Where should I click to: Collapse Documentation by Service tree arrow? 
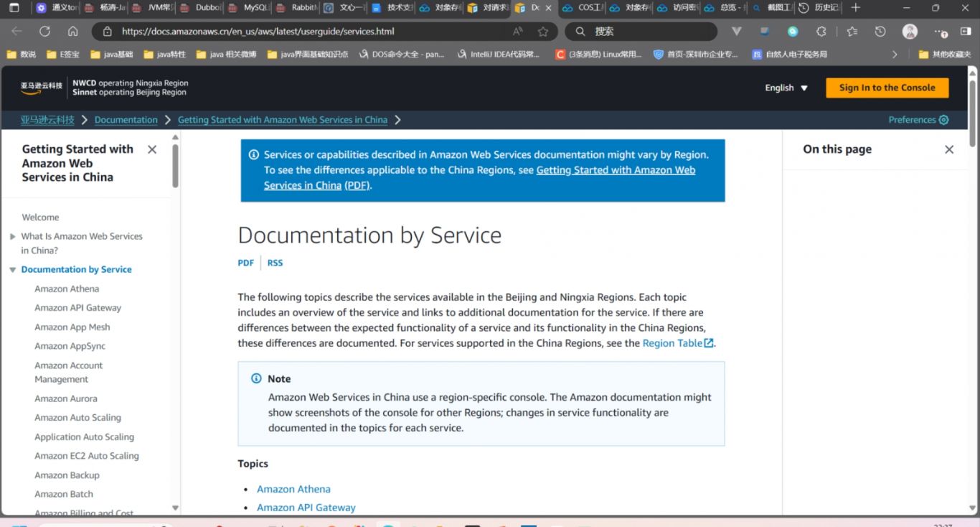[x=12, y=270]
